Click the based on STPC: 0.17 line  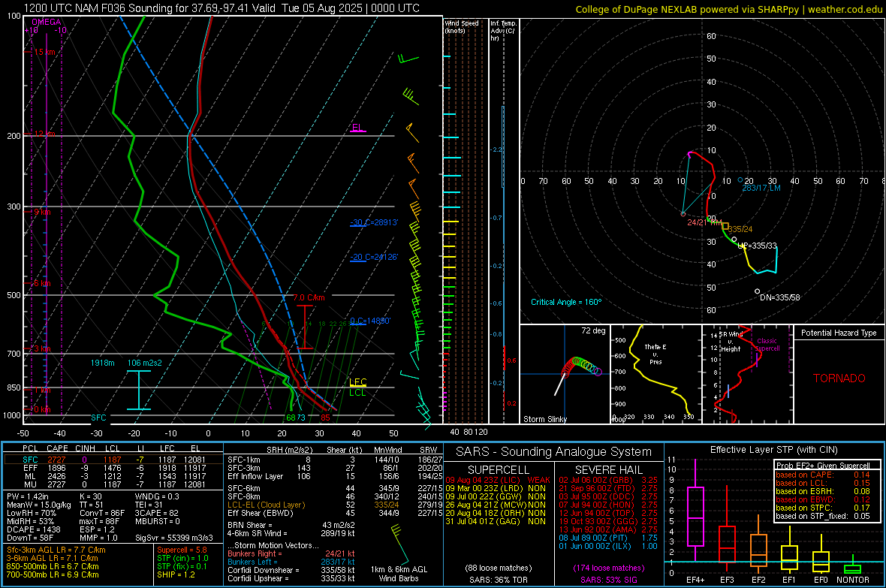(x=823, y=508)
